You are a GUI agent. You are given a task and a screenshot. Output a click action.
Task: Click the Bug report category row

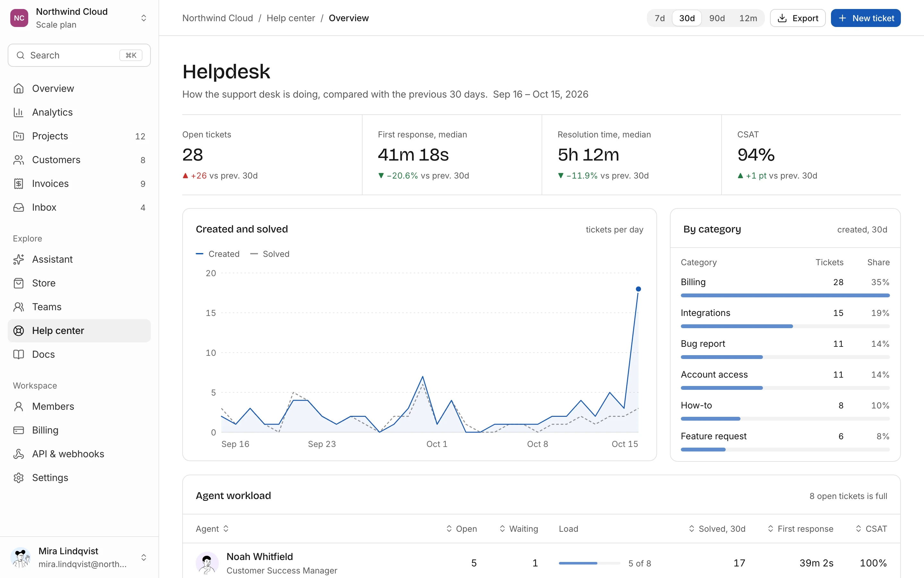coord(785,349)
